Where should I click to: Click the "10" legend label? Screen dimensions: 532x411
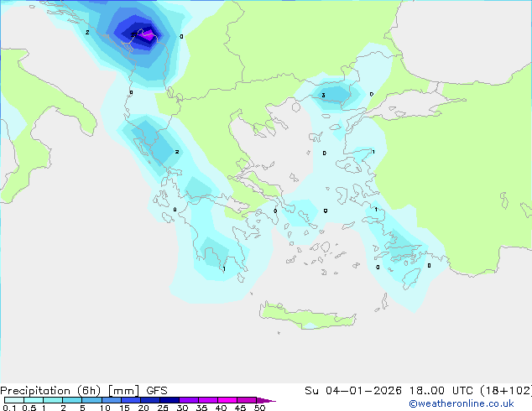(x=105, y=408)
